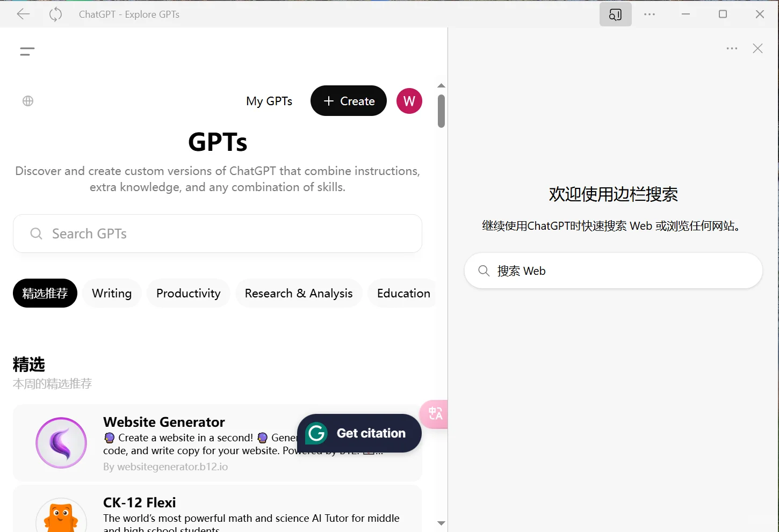Enable the Research & Analysis filter
779x532 pixels.
point(299,293)
